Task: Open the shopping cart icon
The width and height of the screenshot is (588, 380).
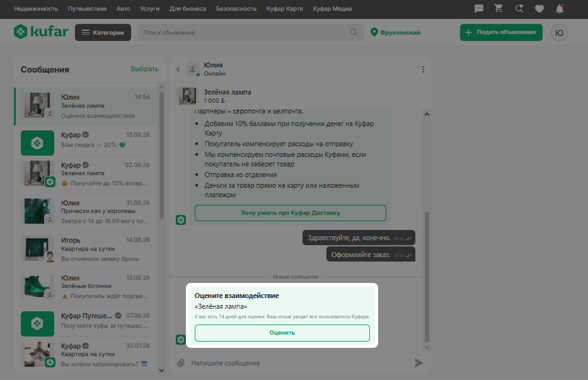Action: coord(499,8)
